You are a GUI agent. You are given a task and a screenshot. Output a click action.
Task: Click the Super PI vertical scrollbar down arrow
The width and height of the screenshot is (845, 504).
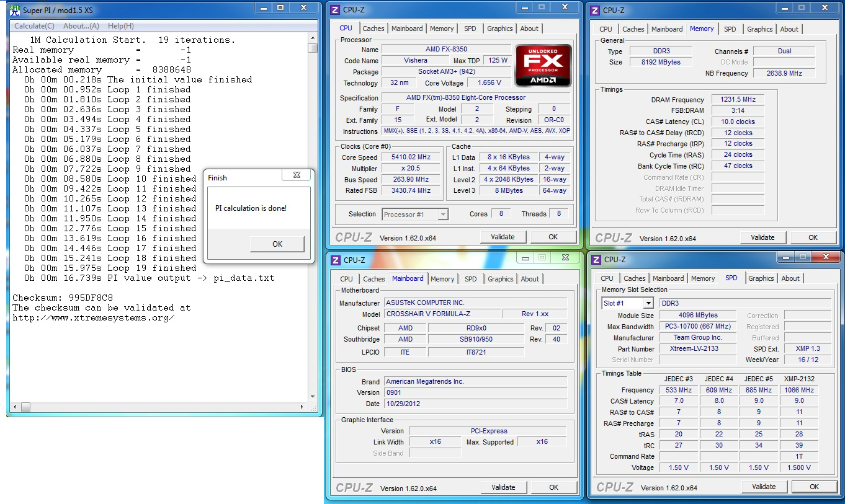point(313,397)
